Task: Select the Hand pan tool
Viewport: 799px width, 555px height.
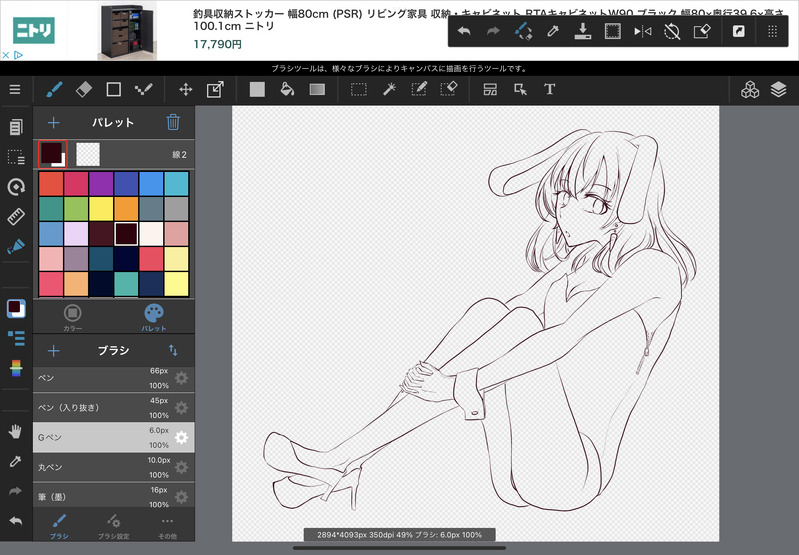Action: point(15,432)
